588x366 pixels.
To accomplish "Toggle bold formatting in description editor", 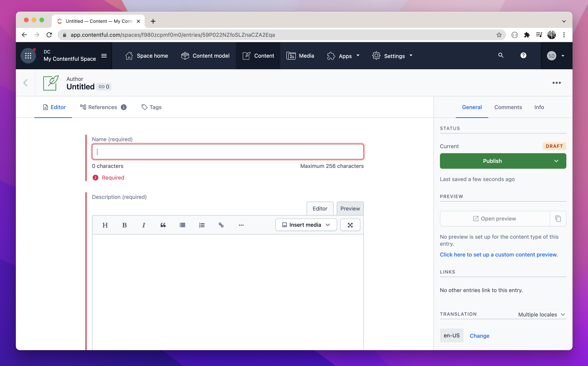I will click(x=124, y=225).
